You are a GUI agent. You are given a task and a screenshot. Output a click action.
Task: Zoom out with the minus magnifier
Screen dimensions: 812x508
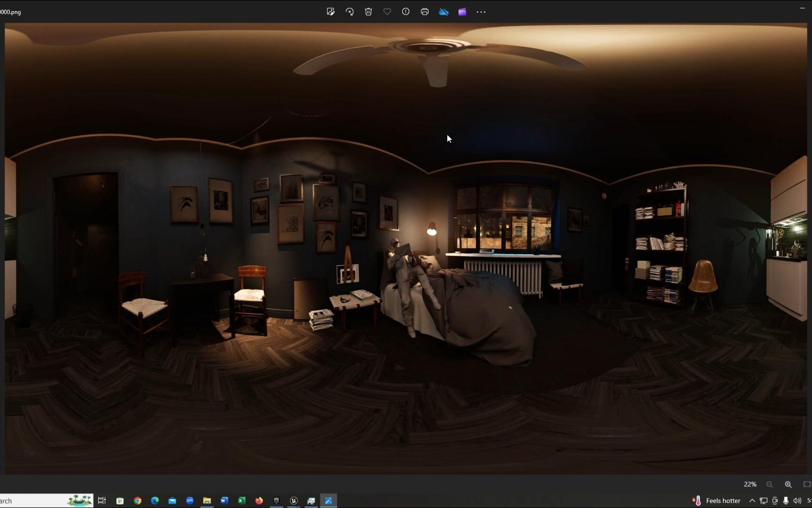pyautogui.click(x=769, y=484)
